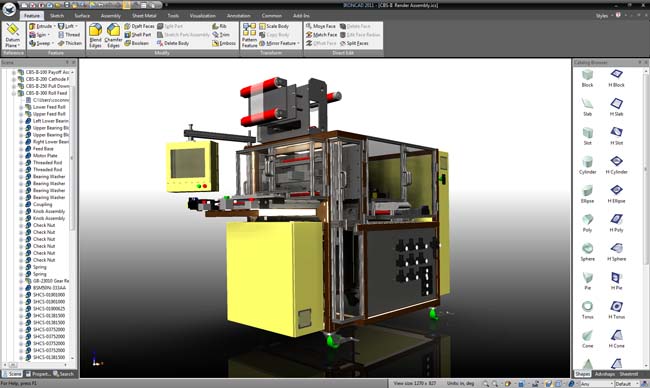Click the Delete Body tool
This screenshot has height=388, width=650.
click(172, 43)
